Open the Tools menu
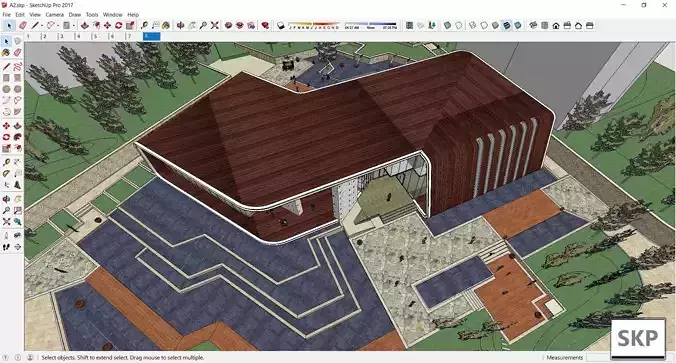 point(92,15)
